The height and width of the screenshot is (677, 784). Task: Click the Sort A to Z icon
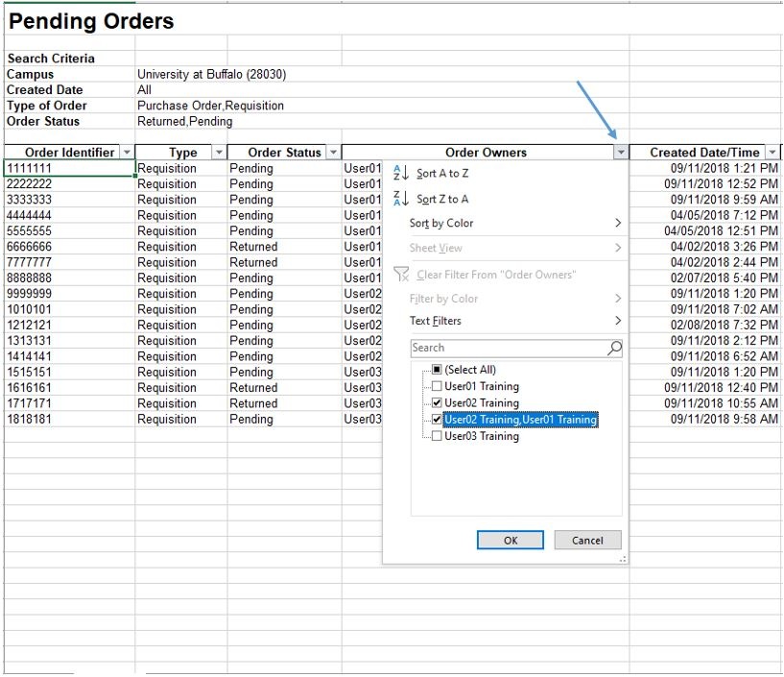pos(401,174)
